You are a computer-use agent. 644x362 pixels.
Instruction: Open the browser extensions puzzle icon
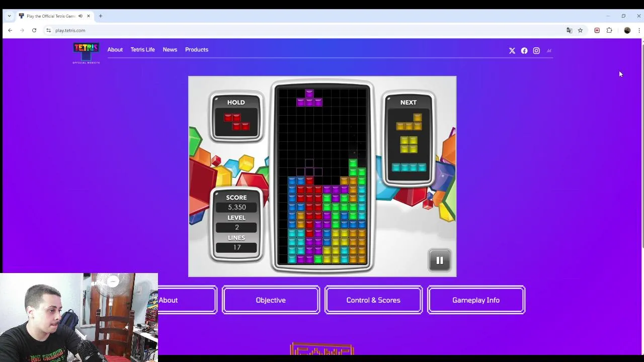tap(609, 30)
